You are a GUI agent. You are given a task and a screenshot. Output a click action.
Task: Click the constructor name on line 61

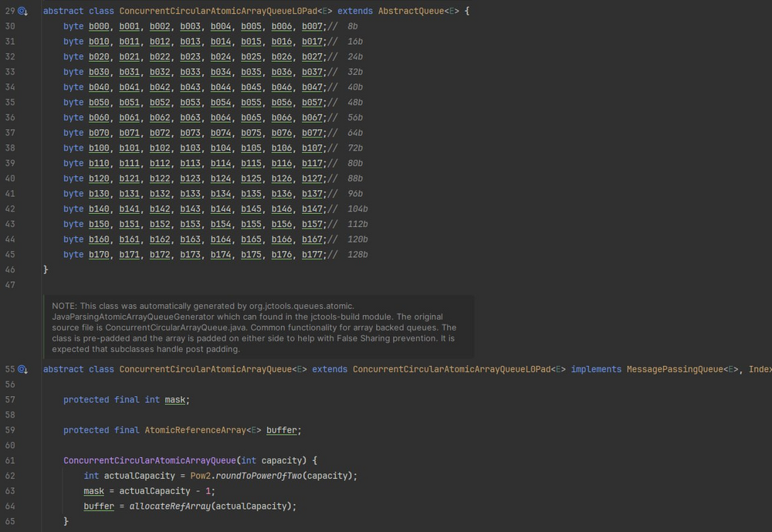150,460
